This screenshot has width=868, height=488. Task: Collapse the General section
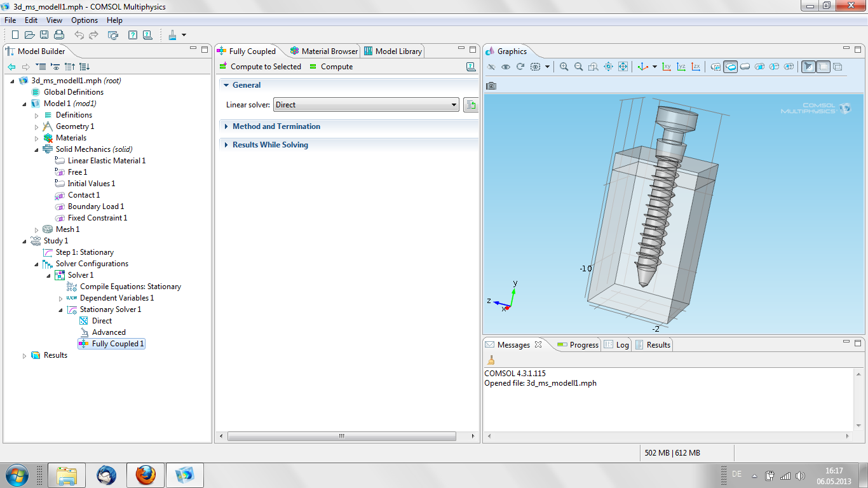tap(226, 85)
